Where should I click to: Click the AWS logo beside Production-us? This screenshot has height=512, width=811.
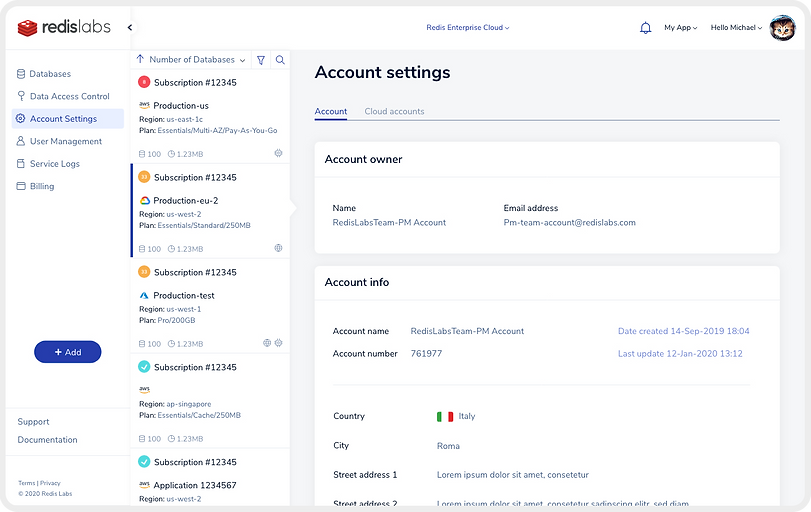pyautogui.click(x=144, y=105)
